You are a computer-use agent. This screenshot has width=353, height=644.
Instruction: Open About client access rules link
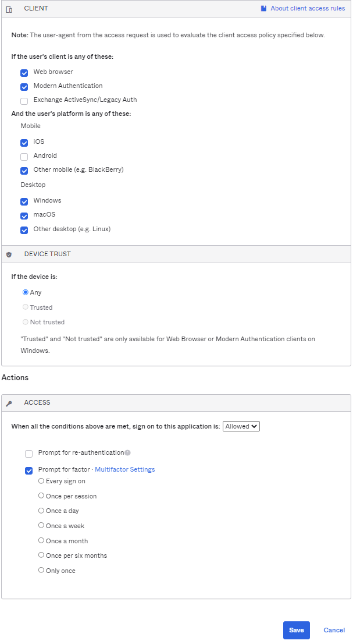(x=308, y=9)
